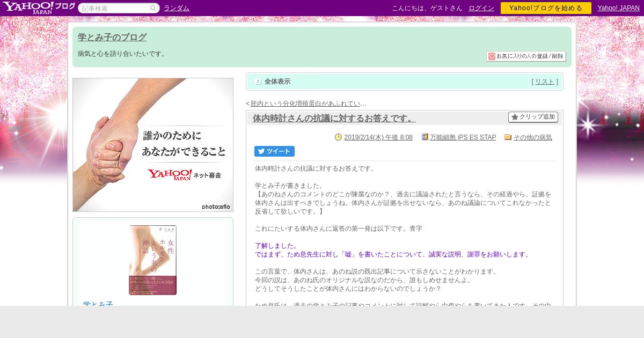Click blog subtitle 病気と心を語り合いたいです。
This screenshot has width=644, height=338.
point(123,54)
